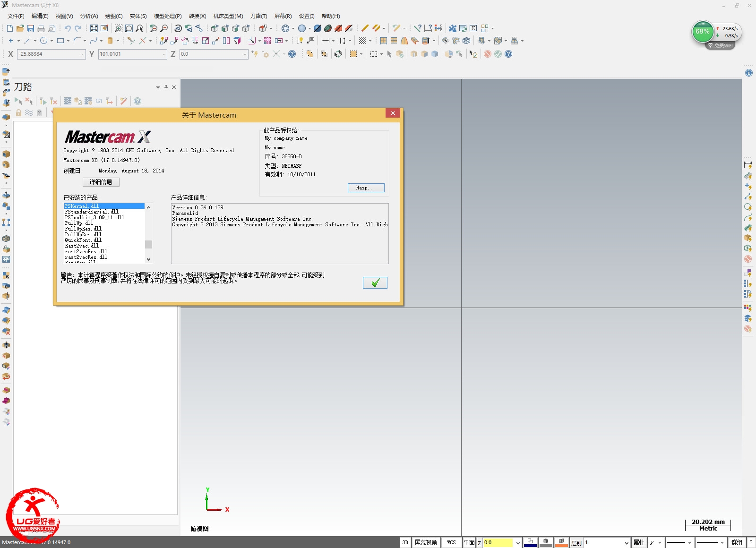
Task: Toggle toolpath lock icon in panel
Action: click(18, 113)
